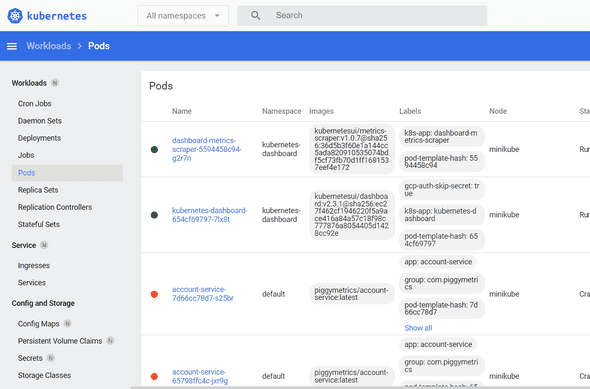Click the namespace dropdown arrow

[x=217, y=16]
